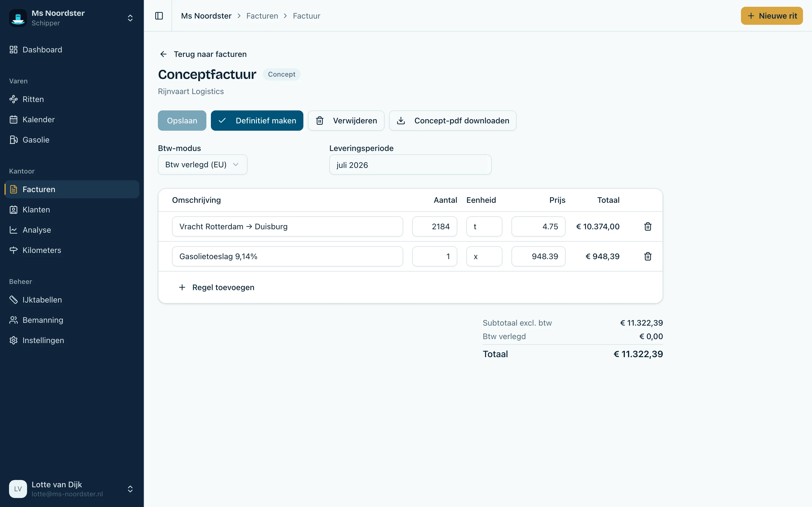
Task: Expand the Ms Noordster ship switcher
Action: pyautogui.click(x=130, y=18)
